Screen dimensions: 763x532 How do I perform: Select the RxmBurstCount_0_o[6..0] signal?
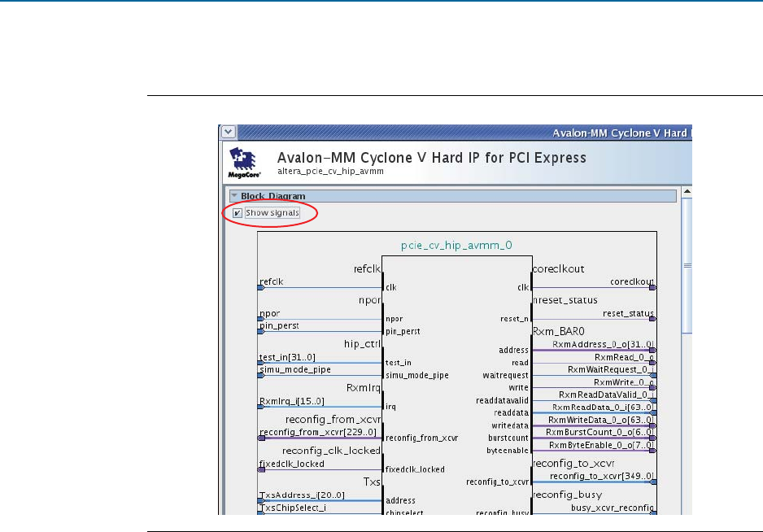[x=600, y=432]
